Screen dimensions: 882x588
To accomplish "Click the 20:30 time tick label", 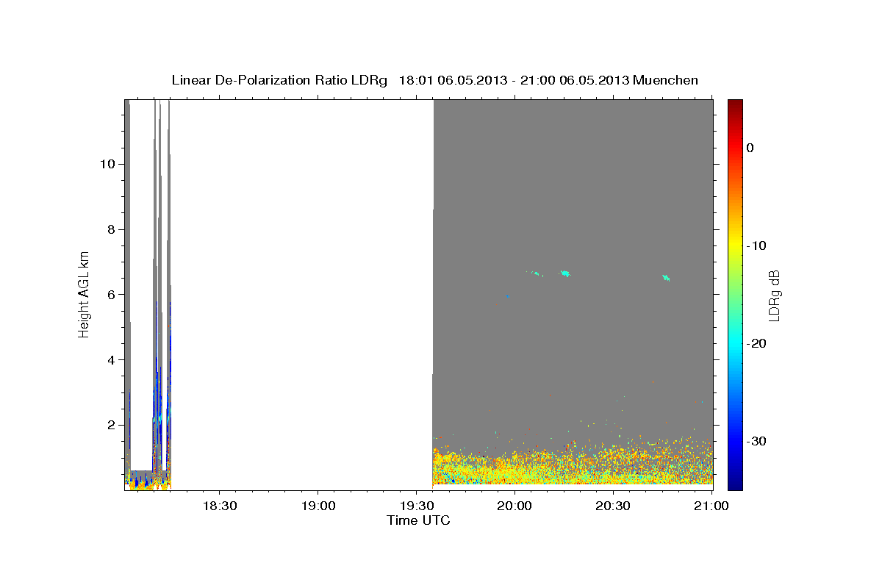I will click(x=613, y=506).
